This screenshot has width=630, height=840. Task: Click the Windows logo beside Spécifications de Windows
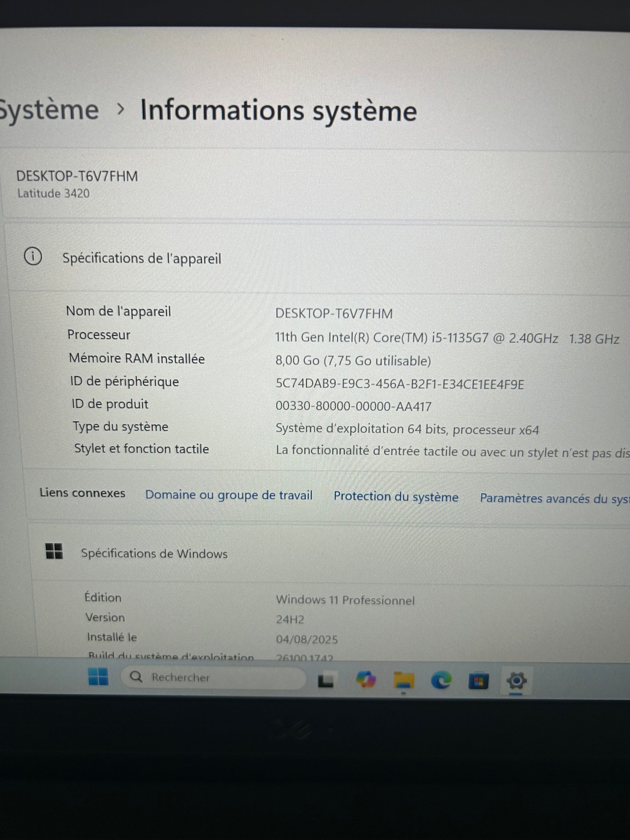(54, 551)
